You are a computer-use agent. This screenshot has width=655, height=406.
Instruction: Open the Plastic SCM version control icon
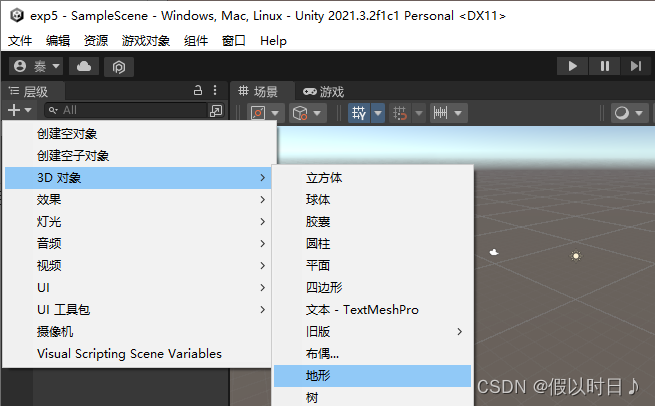coord(119,67)
